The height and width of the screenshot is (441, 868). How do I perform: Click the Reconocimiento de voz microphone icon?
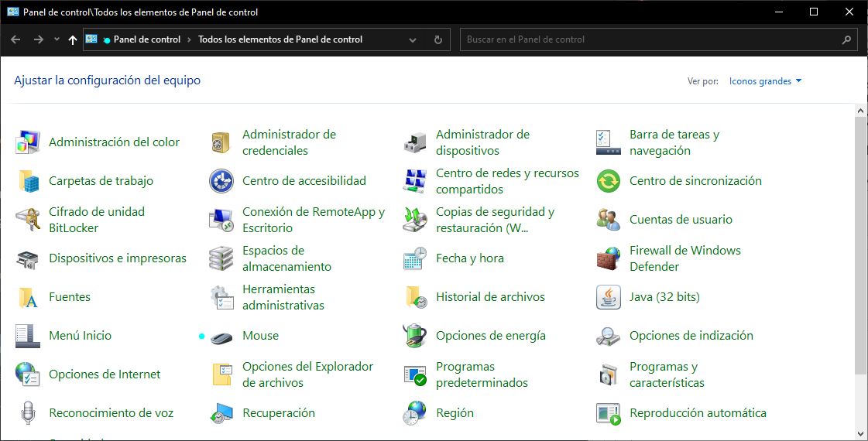coord(28,413)
